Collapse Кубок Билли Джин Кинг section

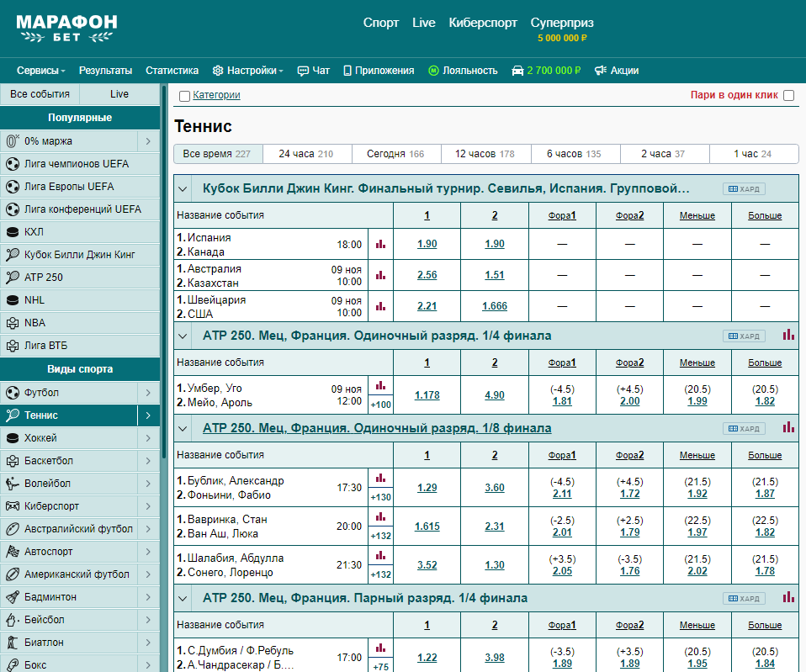pyautogui.click(x=183, y=188)
